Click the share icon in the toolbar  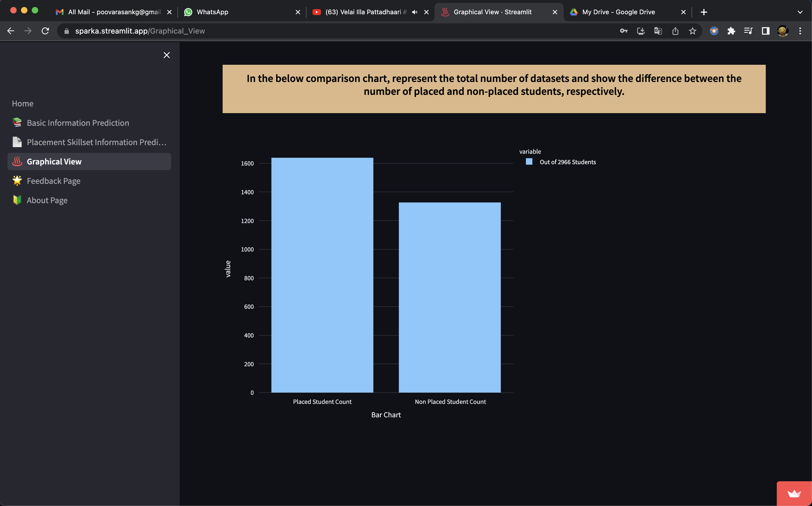pos(675,31)
